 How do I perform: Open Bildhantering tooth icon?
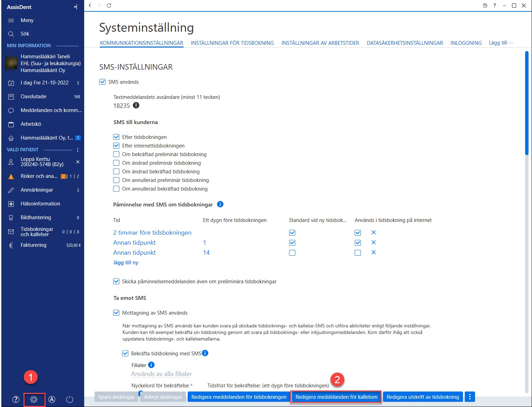[x=11, y=218]
